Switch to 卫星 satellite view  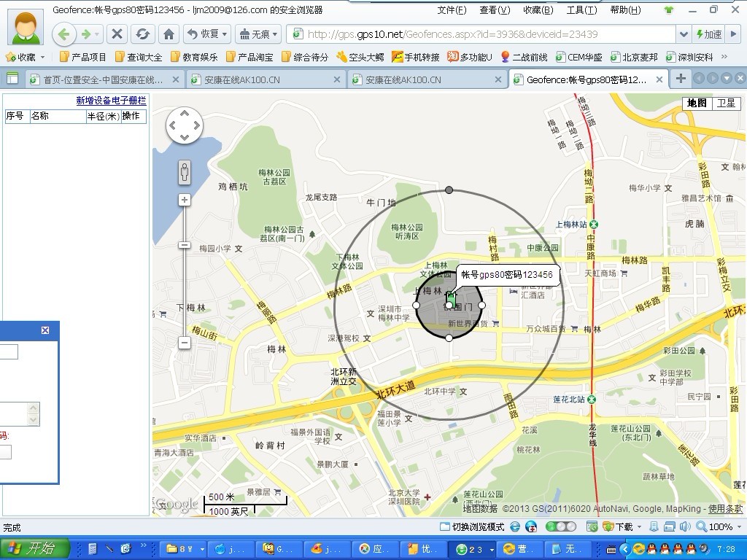(x=727, y=103)
